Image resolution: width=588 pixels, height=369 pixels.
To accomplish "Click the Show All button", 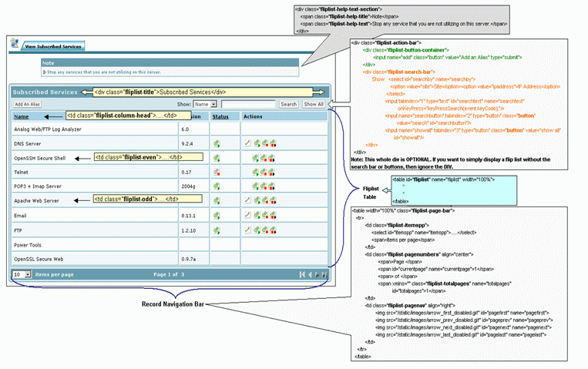I will (x=313, y=104).
